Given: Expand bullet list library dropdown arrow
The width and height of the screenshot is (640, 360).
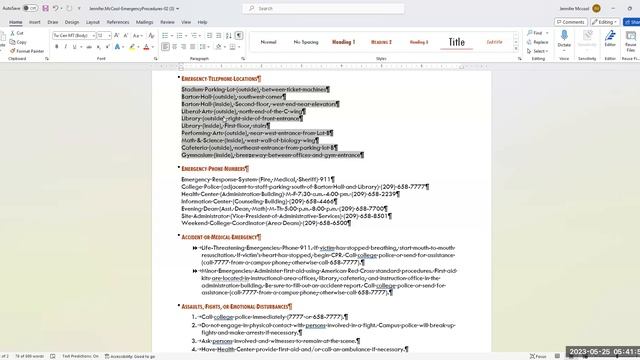Looking at the screenshot, I should tap(172, 36).
